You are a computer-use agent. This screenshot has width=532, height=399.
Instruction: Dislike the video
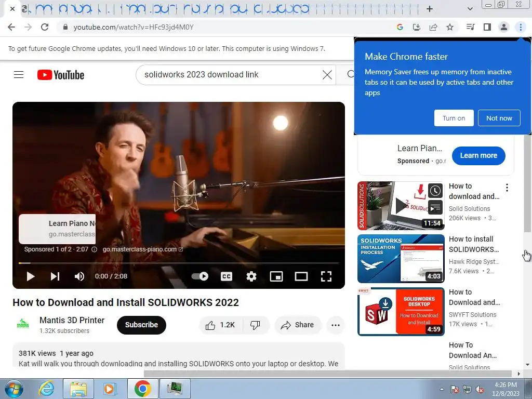255,325
